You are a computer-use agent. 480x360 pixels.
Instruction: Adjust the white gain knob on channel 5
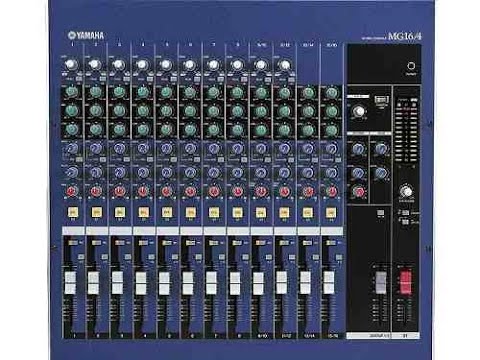(x=166, y=64)
